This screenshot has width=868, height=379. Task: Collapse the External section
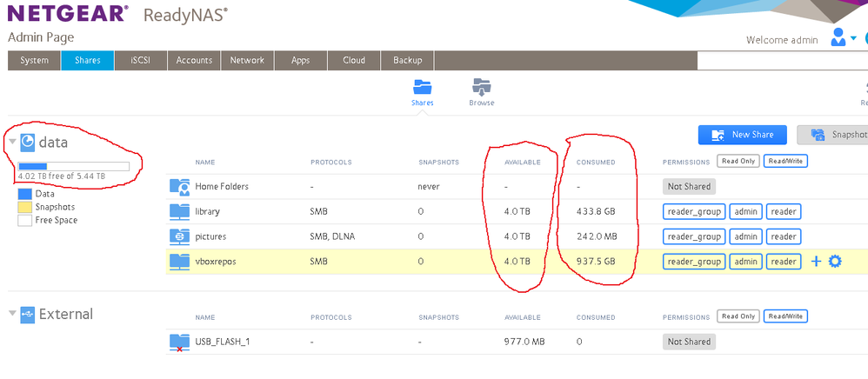12,314
